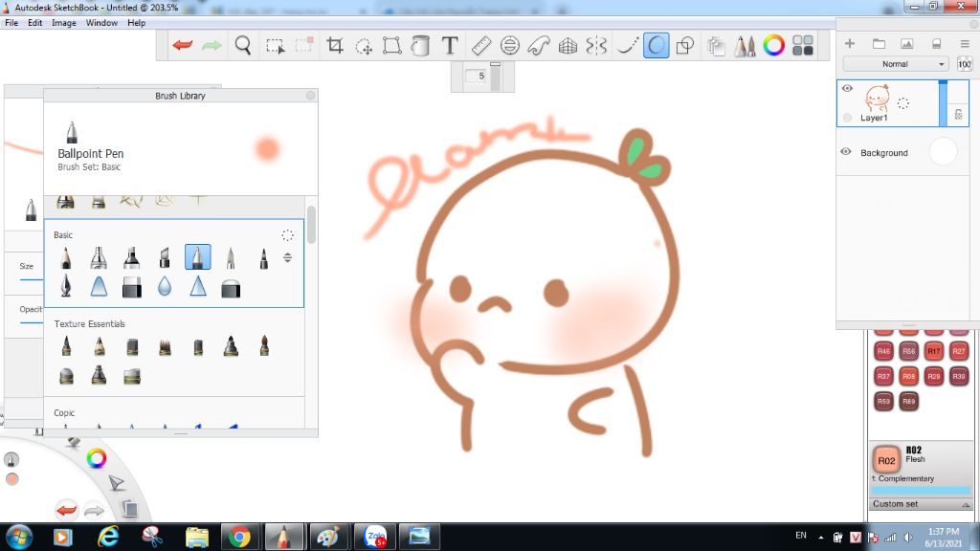Open the Layer Editor toolbar icon

pyautogui.click(x=716, y=46)
